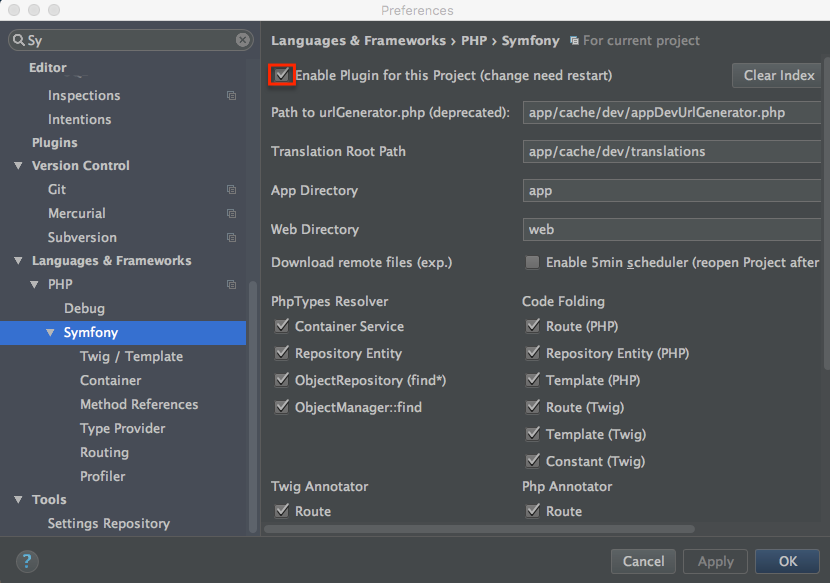830x583 pixels.
Task: Open Settings Repository under Tools
Action: (x=109, y=523)
